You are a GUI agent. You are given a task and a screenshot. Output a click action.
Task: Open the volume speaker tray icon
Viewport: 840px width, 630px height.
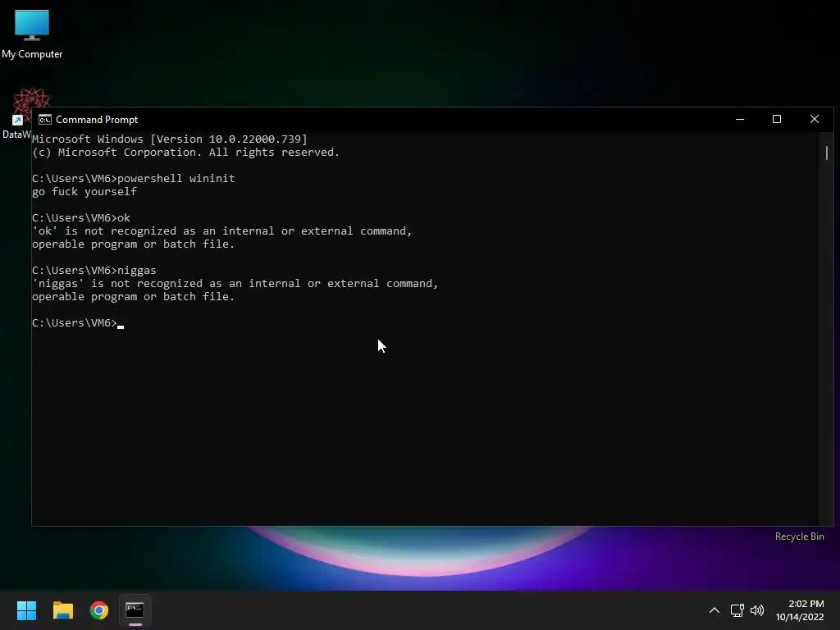point(757,610)
